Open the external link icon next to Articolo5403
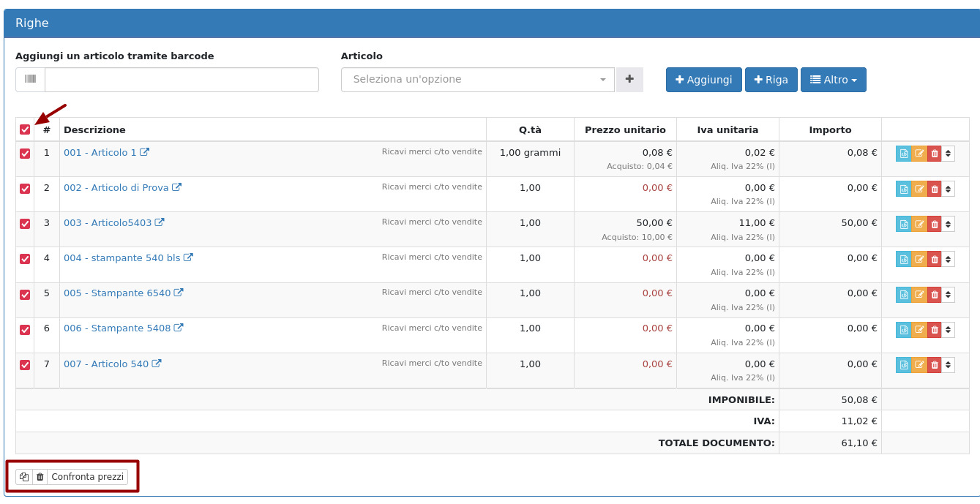This screenshot has height=504, width=980. coord(160,222)
